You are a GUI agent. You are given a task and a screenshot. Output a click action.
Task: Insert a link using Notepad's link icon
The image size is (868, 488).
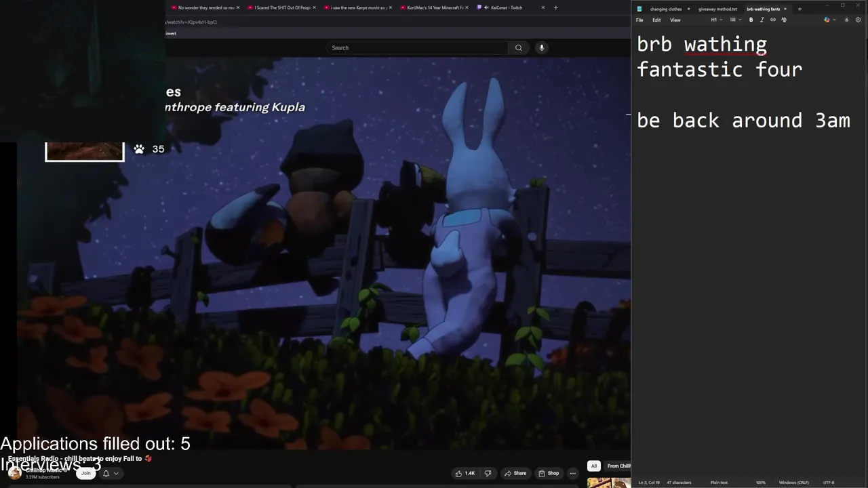coord(773,20)
